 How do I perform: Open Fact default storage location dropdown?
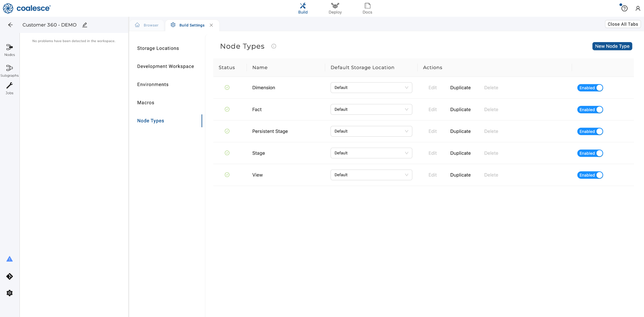pos(371,110)
